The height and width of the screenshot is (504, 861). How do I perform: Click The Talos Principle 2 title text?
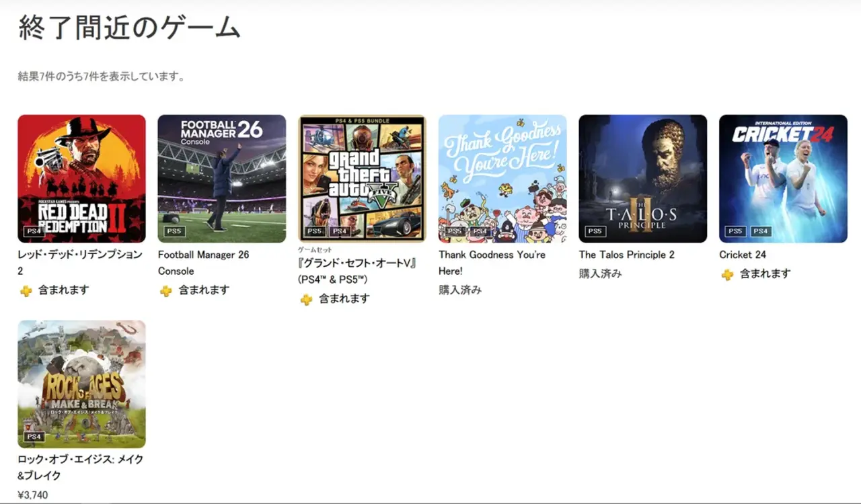tap(627, 255)
